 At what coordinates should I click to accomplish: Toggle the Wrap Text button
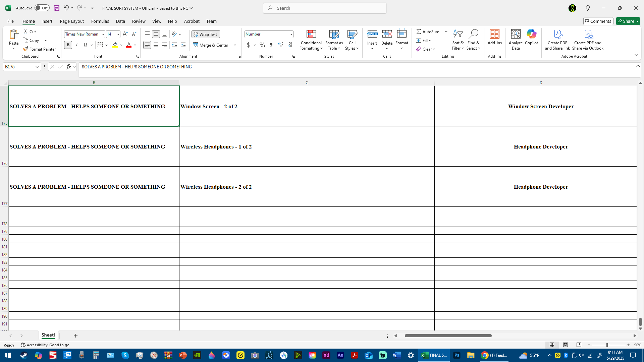206,34
